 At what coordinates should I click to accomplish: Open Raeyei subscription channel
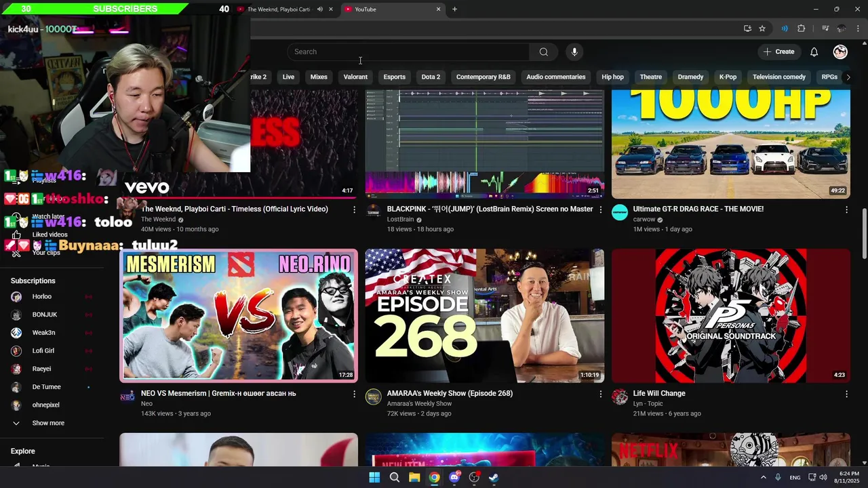pos(52,369)
